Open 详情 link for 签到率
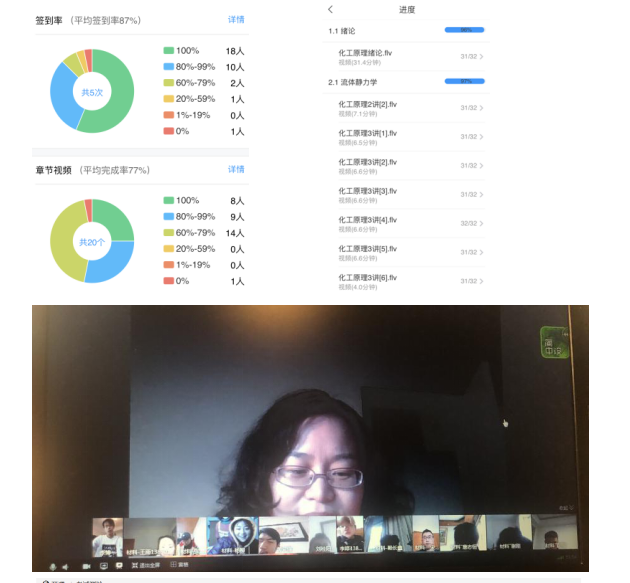630x583 pixels. click(236, 20)
